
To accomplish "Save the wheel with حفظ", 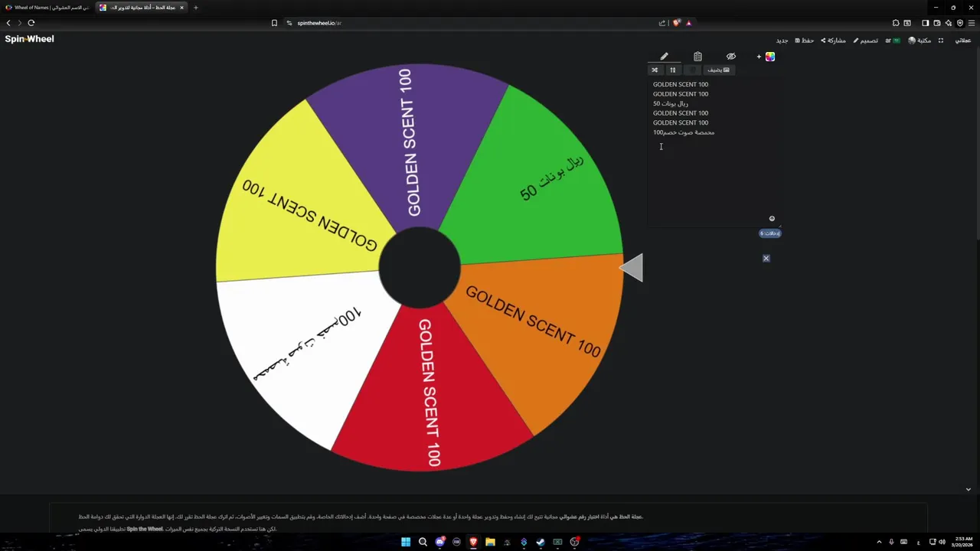I will pyautogui.click(x=805, y=41).
